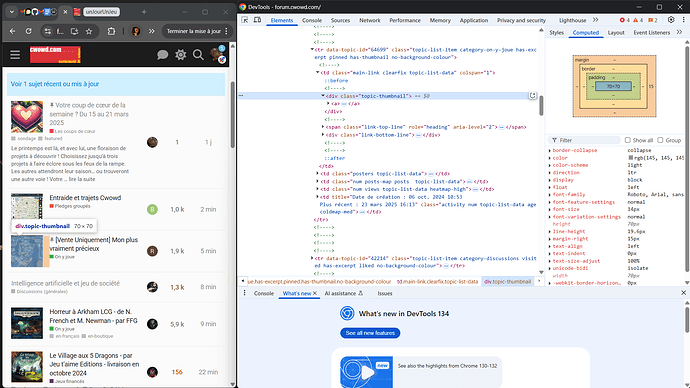Open the Chrome tab search dropdown

[x=11, y=12]
